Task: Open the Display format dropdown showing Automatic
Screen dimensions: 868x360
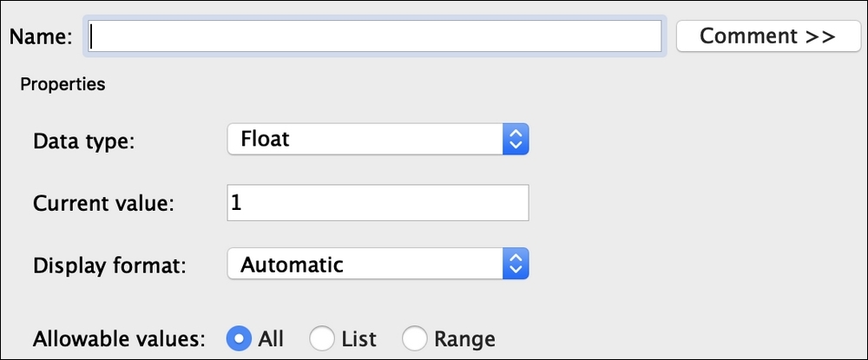Action: [x=378, y=264]
